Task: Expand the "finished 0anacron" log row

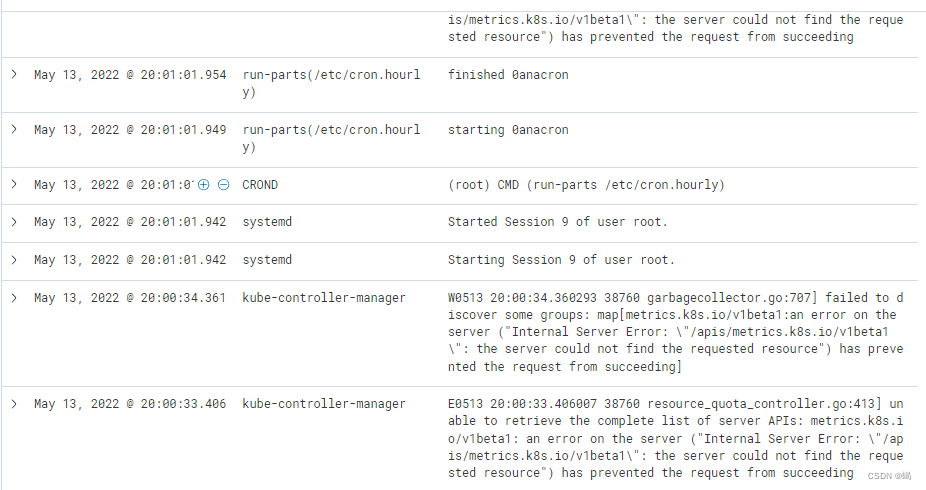Action: click(x=14, y=75)
